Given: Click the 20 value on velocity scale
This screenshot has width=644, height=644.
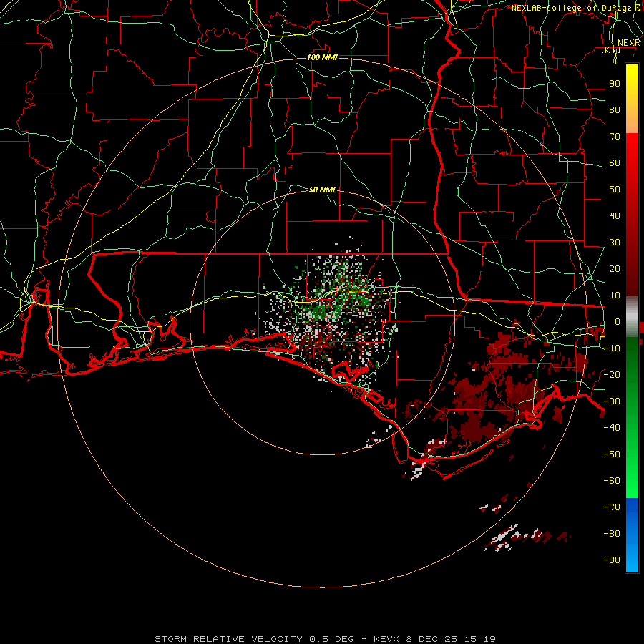Looking at the screenshot, I should pyautogui.click(x=615, y=268).
